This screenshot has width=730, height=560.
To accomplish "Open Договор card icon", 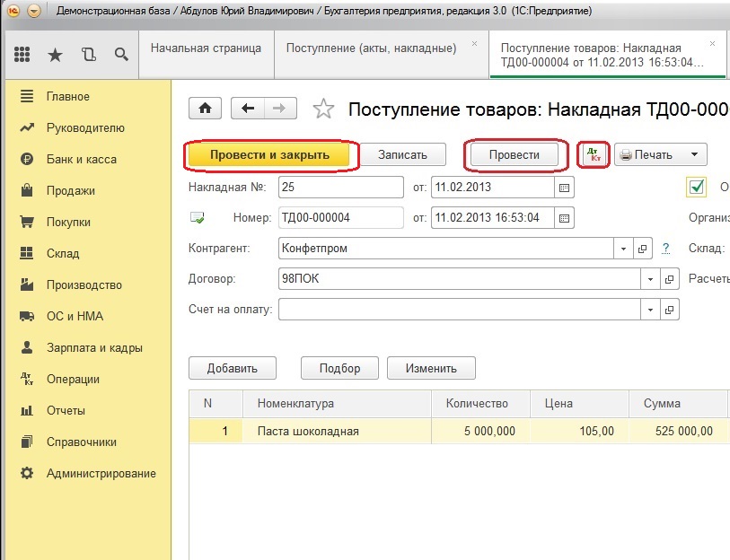I will (x=670, y=279).
